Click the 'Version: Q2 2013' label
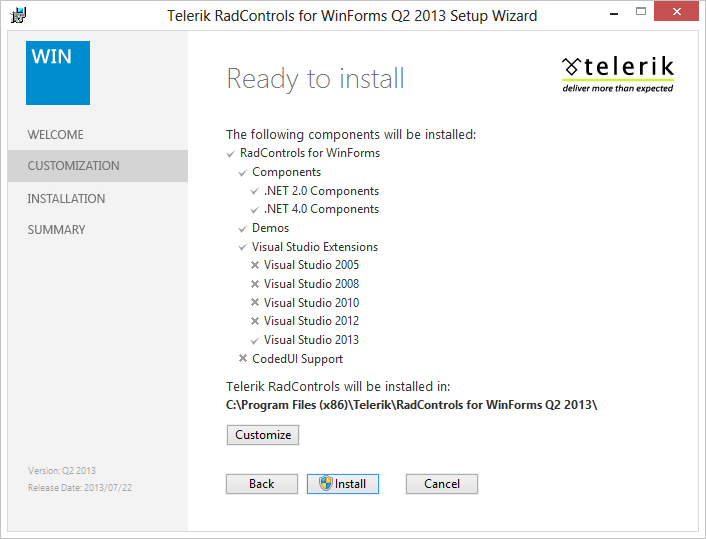The image size is (706, 539). tap(62, 471)
